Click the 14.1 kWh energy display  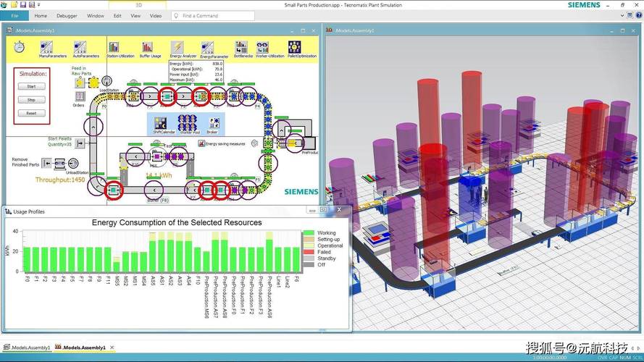[x=159, y=176]
